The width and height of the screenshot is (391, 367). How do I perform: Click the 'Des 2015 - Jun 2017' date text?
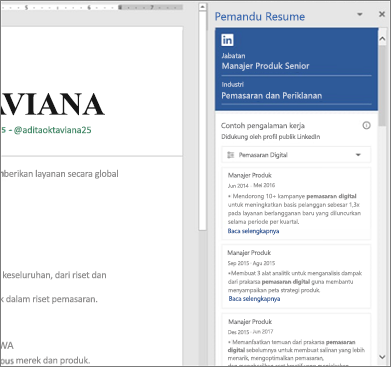[250, 332]
